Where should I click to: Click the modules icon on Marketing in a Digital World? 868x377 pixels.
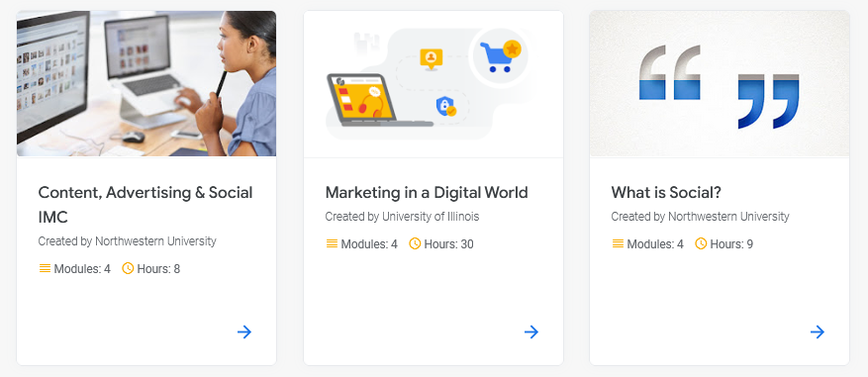pos(332,243)
